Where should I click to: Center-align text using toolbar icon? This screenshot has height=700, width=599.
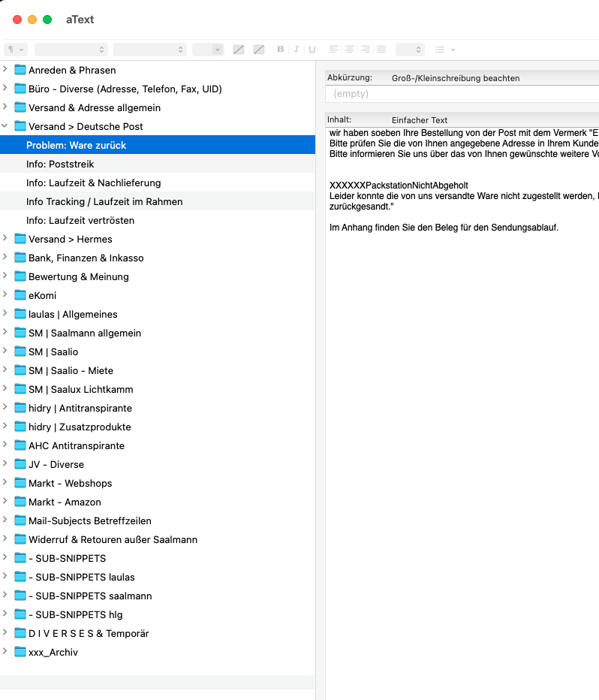(350, 50)
